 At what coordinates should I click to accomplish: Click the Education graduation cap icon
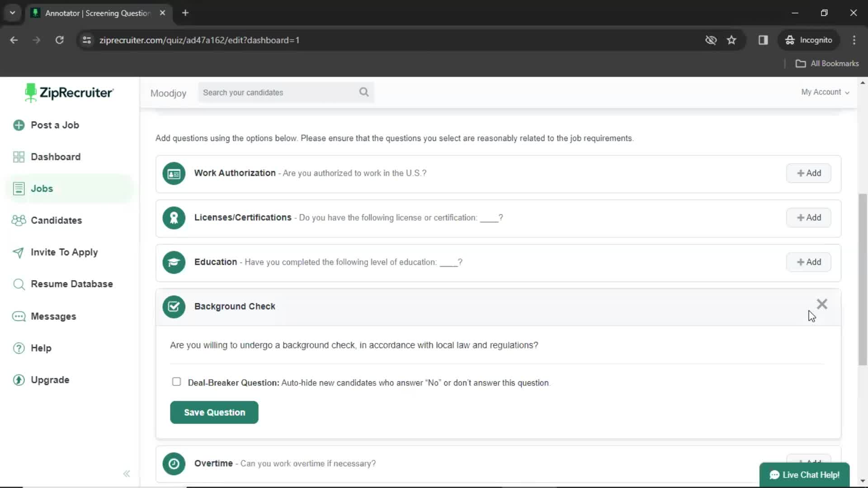click(174, 262)
